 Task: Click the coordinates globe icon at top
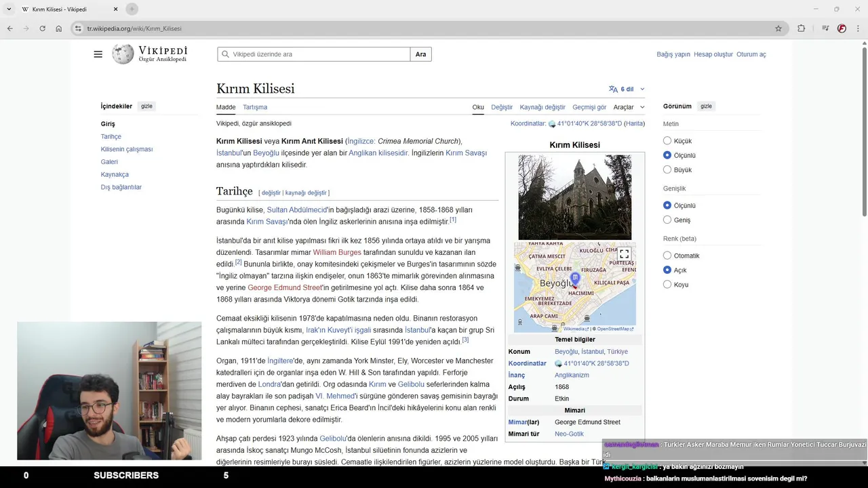pyautogui.click(x=552, y=124)
